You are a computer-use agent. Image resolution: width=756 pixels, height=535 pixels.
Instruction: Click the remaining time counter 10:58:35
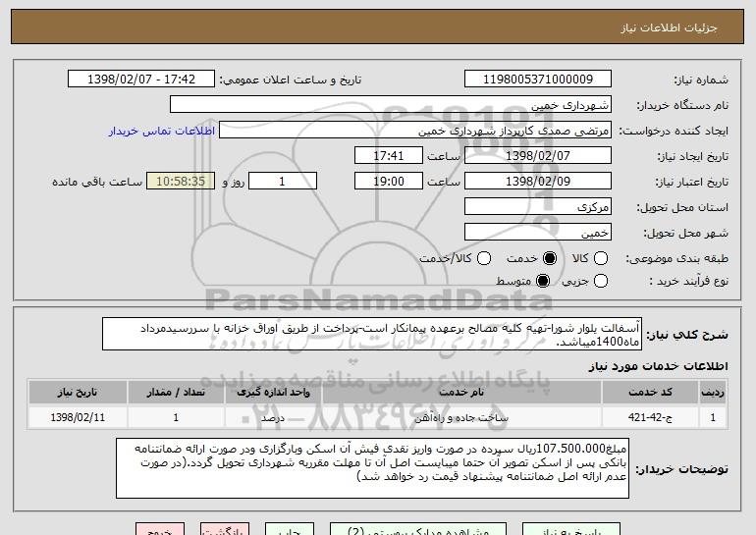181,182
